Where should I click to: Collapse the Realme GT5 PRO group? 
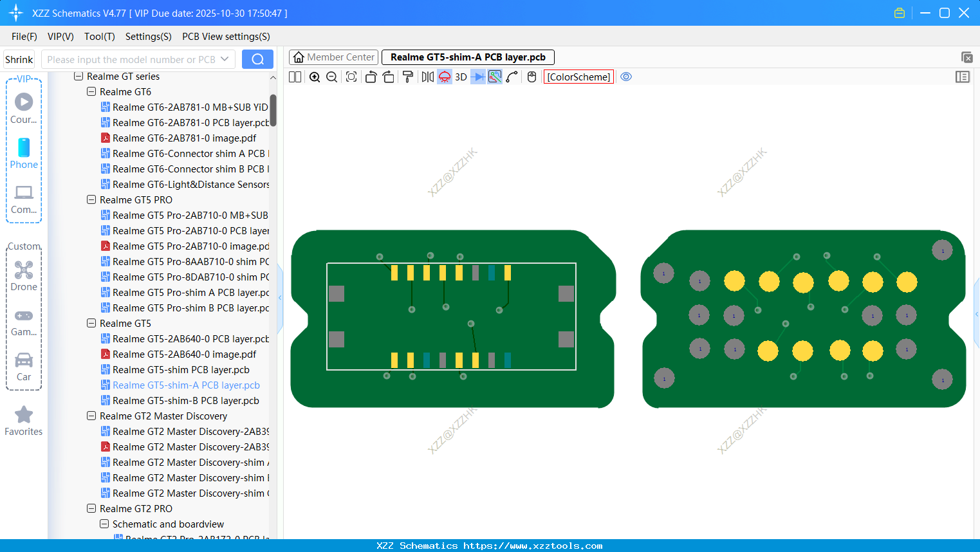point(91,199)
